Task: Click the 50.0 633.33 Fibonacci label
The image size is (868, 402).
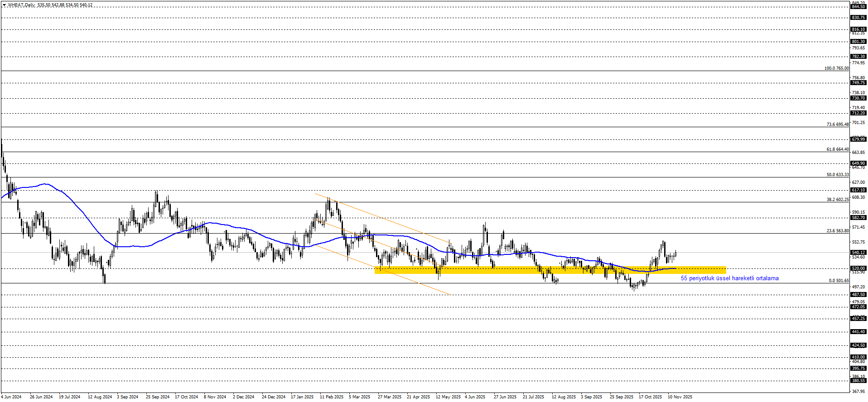Action: [837, 175]
